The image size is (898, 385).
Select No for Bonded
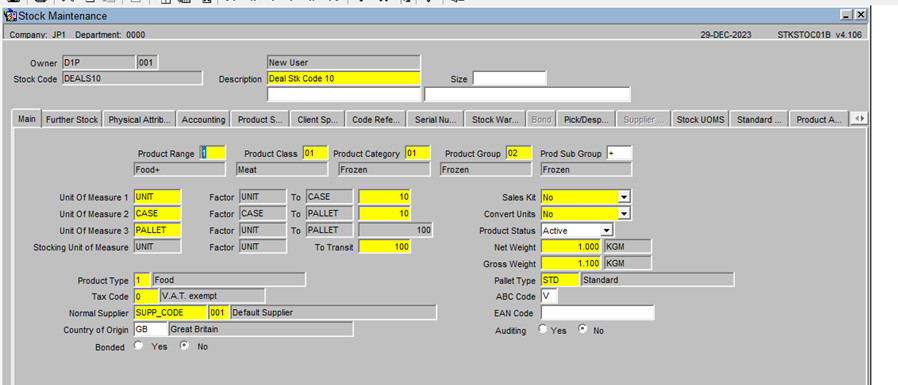coord(184,346)
